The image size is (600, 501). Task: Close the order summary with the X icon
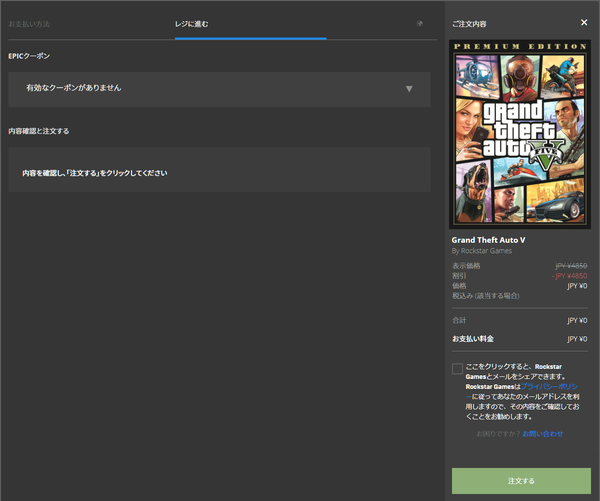[x=584, y=23]
